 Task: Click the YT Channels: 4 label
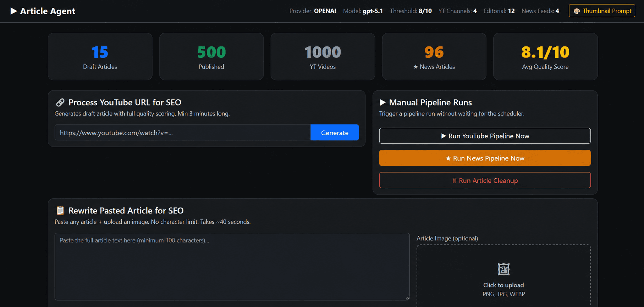457,11
